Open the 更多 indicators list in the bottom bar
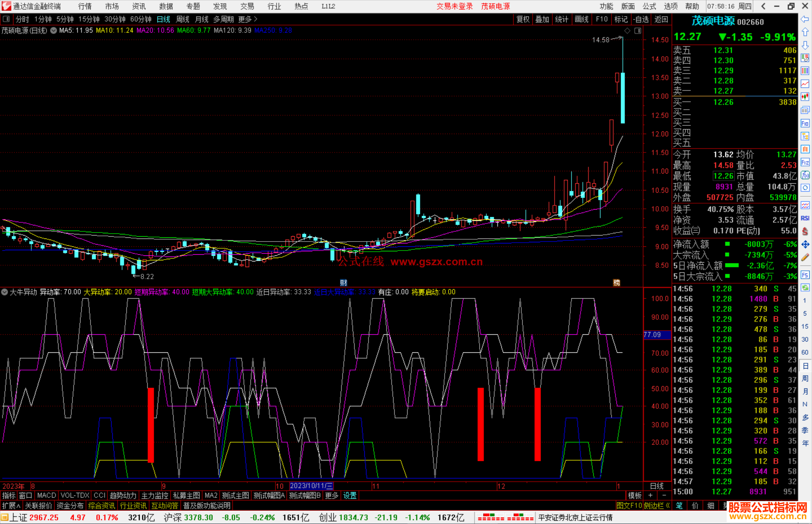This screenshot has height=524, width=812. coord(332,495)
